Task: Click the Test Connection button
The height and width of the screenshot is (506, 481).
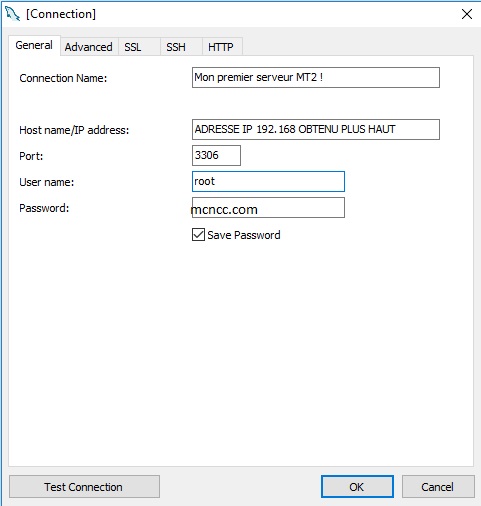Action: click(84, 487)
